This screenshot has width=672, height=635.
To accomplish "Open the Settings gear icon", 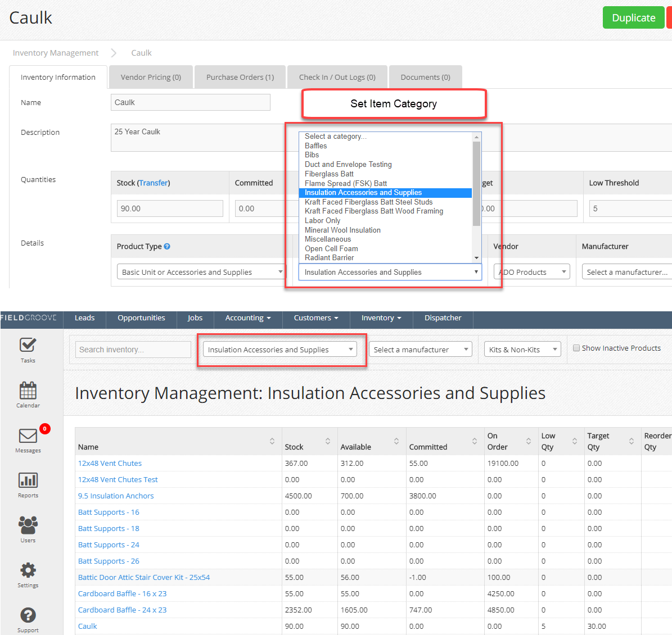I will pyautogui.click(x=28, y=571).
